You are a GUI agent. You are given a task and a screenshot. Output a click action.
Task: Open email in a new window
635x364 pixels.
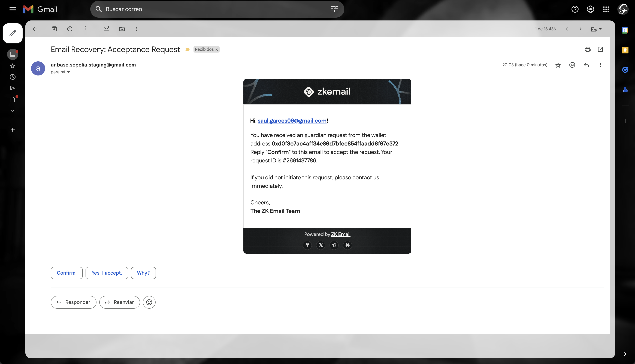[x=600, y=50]
